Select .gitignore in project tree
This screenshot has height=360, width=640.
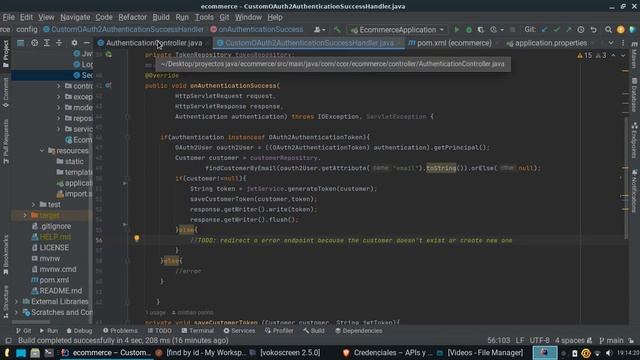[x=51, y=226]
